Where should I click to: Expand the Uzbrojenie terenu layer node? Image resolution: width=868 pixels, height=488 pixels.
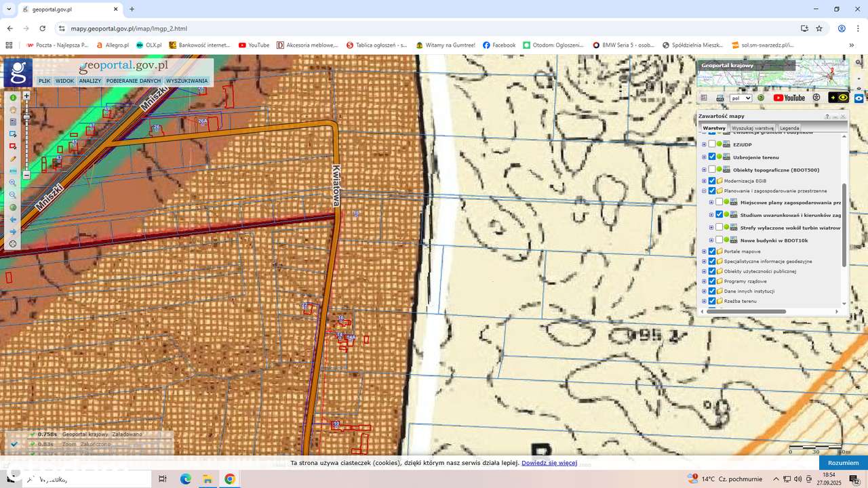coord(704,157)
